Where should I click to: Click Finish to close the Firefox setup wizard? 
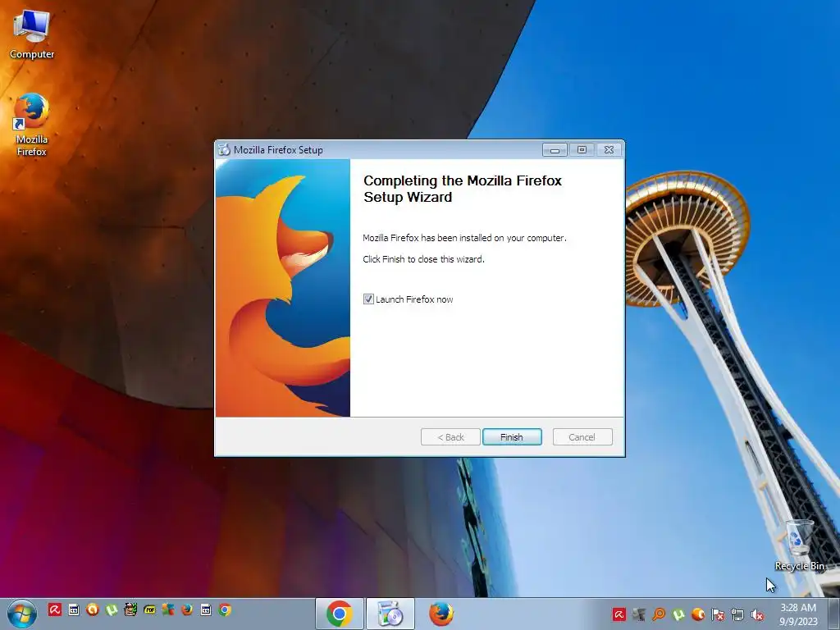[512, 437]
